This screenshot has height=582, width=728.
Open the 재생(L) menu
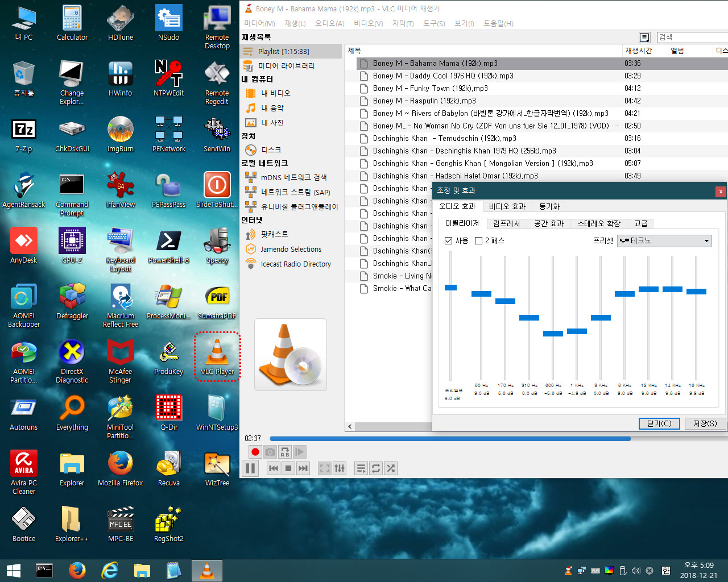point(295,23)
